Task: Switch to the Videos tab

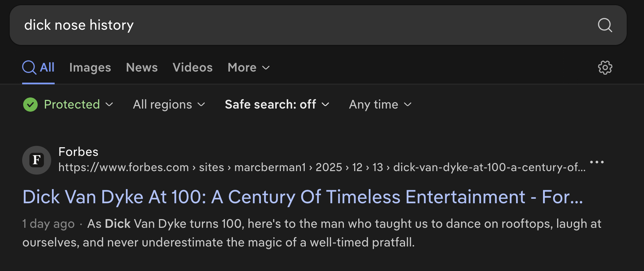Action: (192, 67)
